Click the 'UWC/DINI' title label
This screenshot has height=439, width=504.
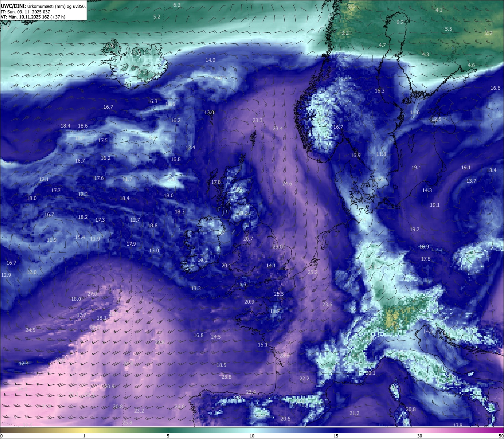[x=13, y=6]
